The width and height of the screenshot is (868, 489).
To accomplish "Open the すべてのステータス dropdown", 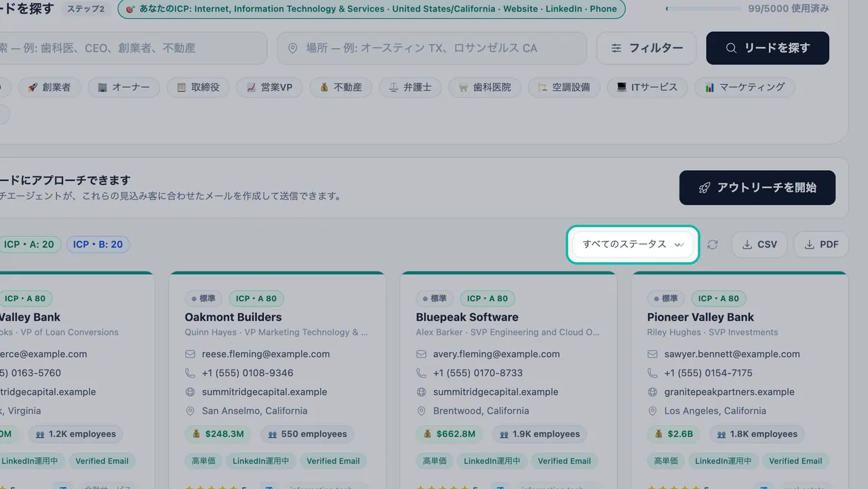I will coord(633,245).
